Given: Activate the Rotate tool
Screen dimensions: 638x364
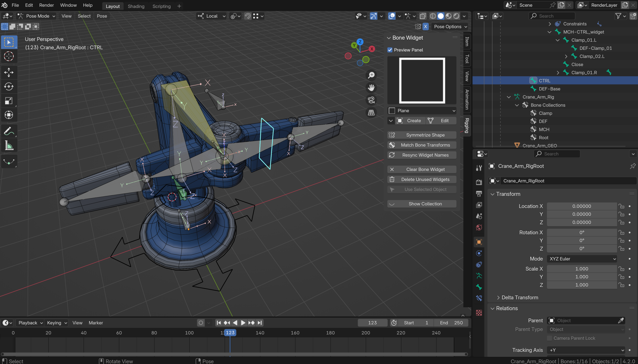Looking at the screenshot, I should [x=9, y=86].
